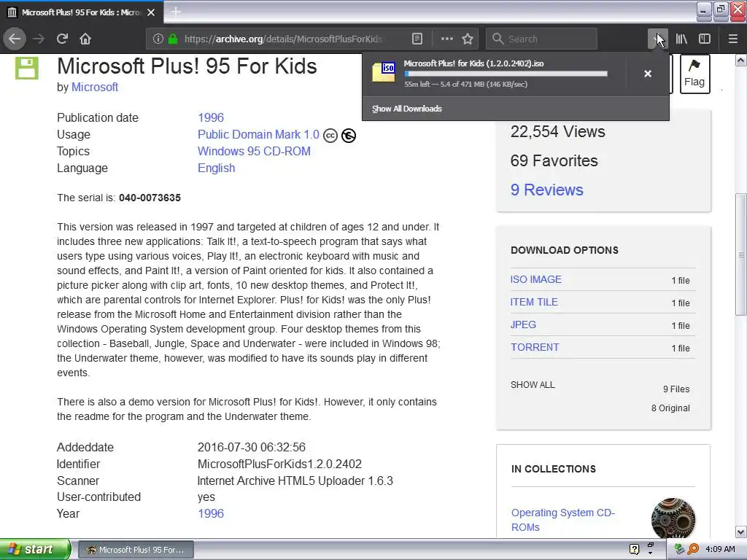Click the help question mark tray icon
Image resolution: width=747 pixels, height=560 pixels.
pos(634,550)
